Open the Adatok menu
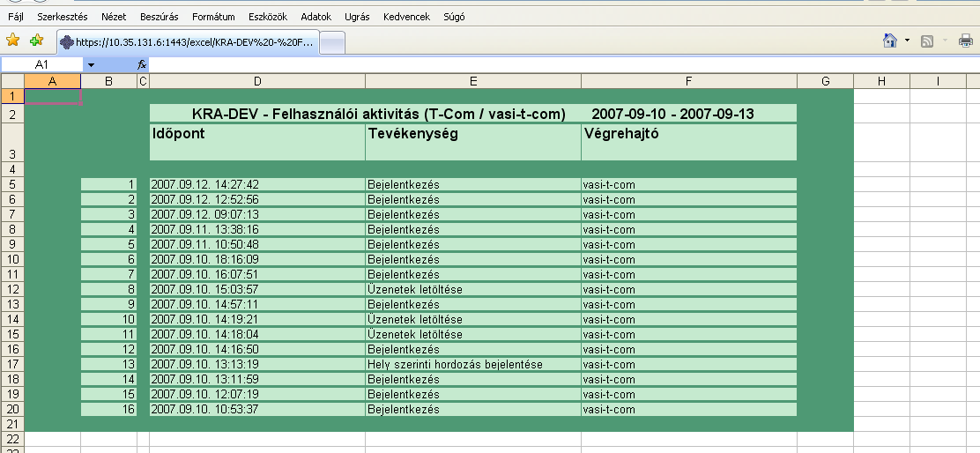Screen dimensions: 980x453 point(316,17)
